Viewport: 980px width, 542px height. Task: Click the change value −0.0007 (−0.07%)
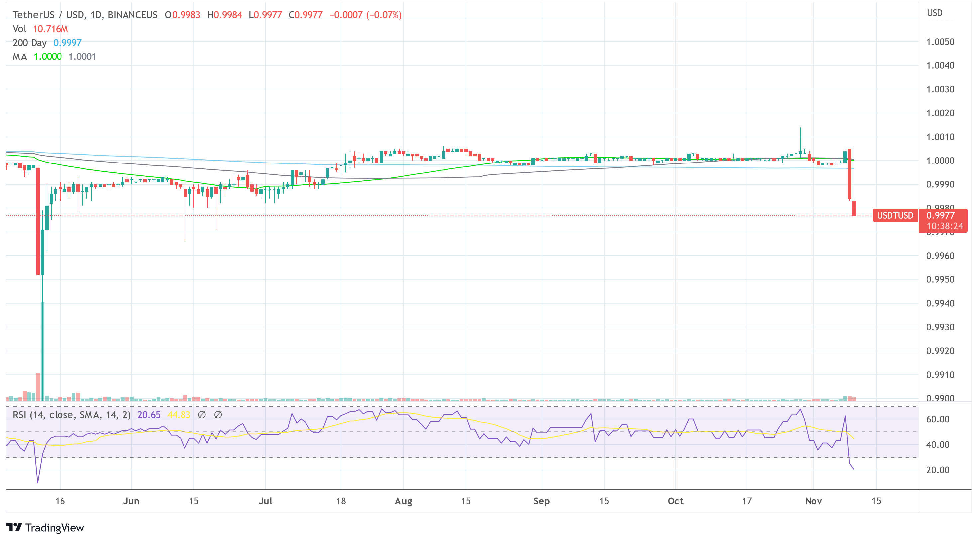(365, 15)
